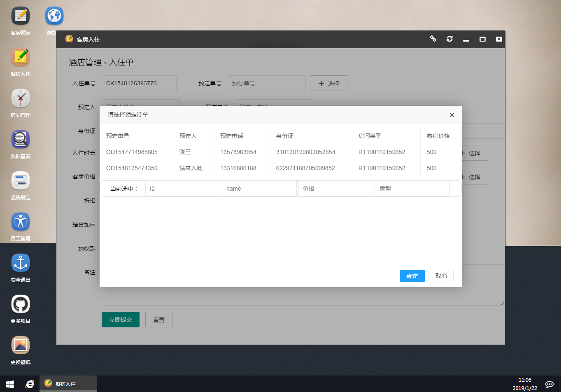
Task: Open the 系统设定 settings icon
Action: pos(21,181)
